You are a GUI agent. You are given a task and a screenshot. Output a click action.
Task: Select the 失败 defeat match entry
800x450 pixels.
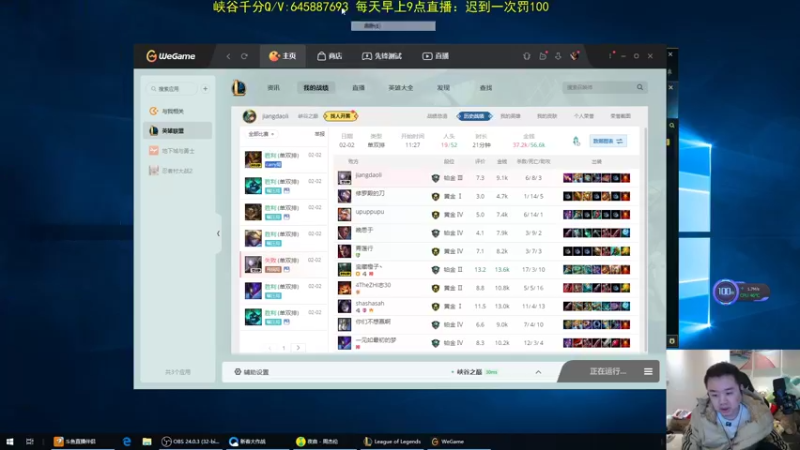pyautogui.click(x=284, y=264)
